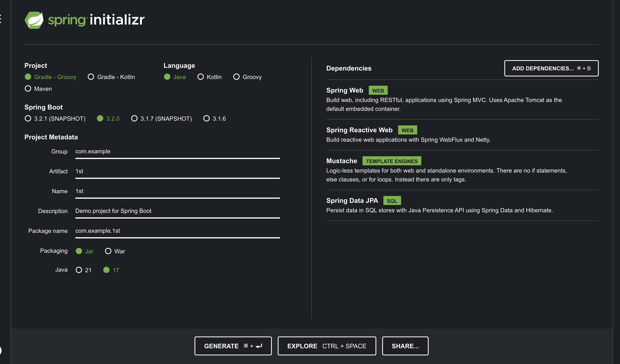Select Java version 21
This screenshot has width=620, height=364.
click(84, 270)
